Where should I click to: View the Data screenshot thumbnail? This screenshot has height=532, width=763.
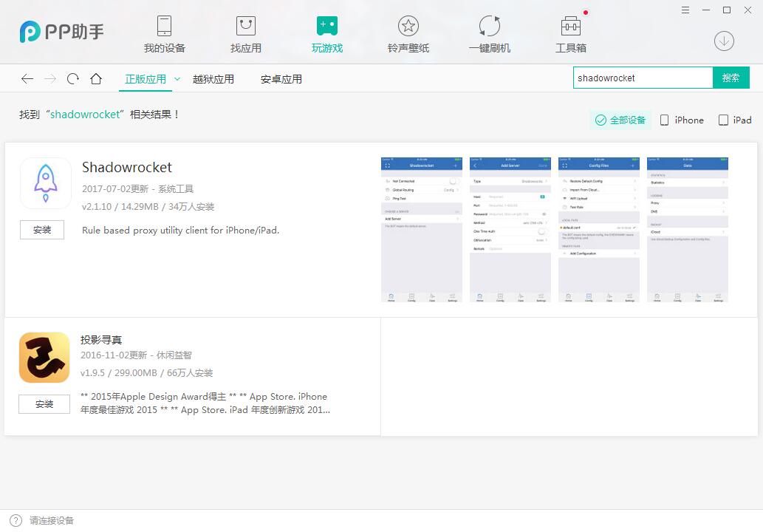click(688, 230)
